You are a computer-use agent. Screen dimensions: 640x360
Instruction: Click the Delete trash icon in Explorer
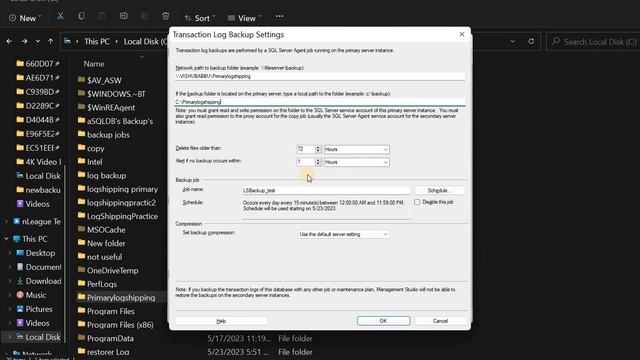(x=165, y=16)
